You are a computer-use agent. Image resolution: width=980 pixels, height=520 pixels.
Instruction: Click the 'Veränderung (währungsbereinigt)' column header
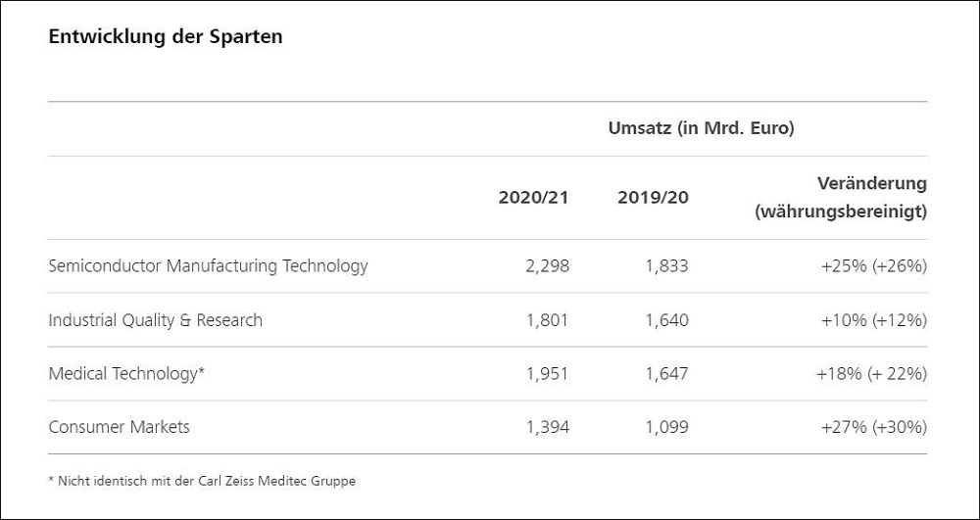pos(840,197)
